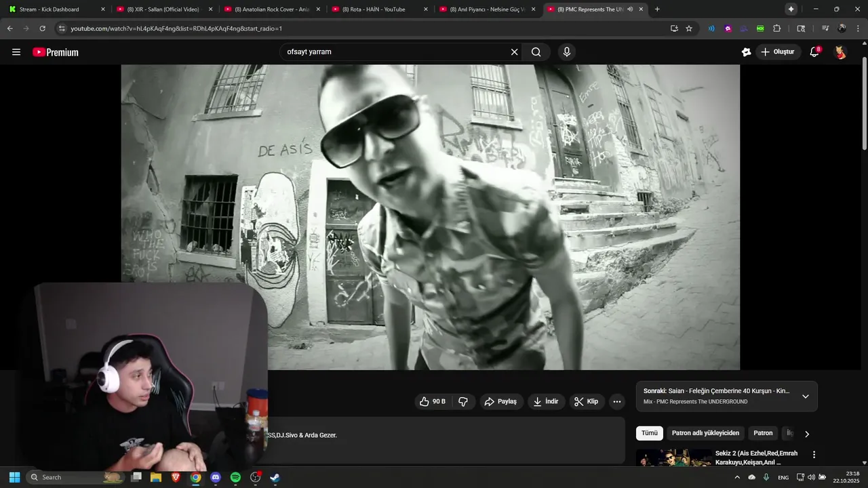Expand the Sonraki mix playlist panel
This screenshot has height=488, width=868.
[805, 396]
